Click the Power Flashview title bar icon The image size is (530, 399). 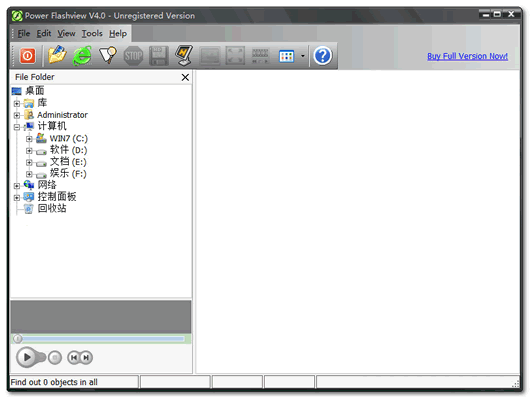click(17, 16)
